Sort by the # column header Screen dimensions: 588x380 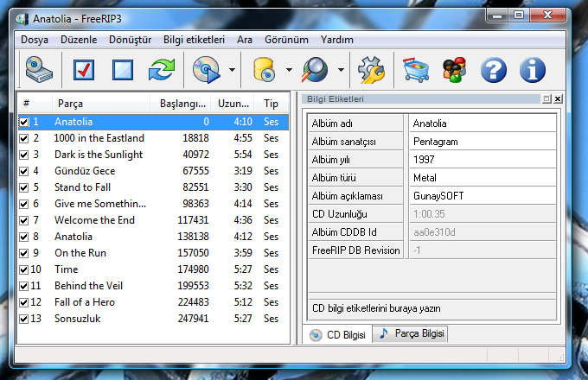tap(35, 104)
